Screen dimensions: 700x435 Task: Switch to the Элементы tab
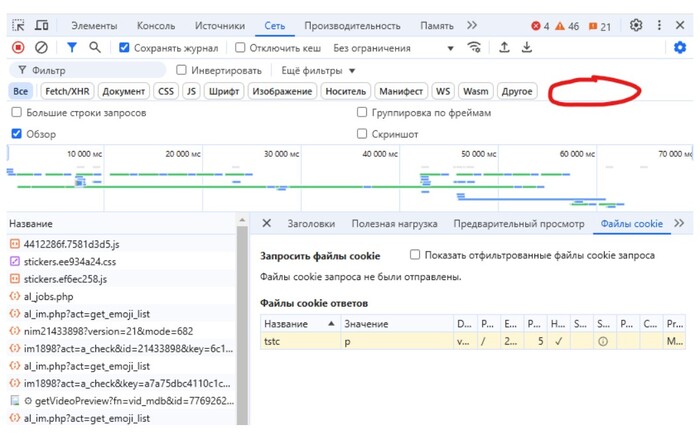click(x=94, y=26)
